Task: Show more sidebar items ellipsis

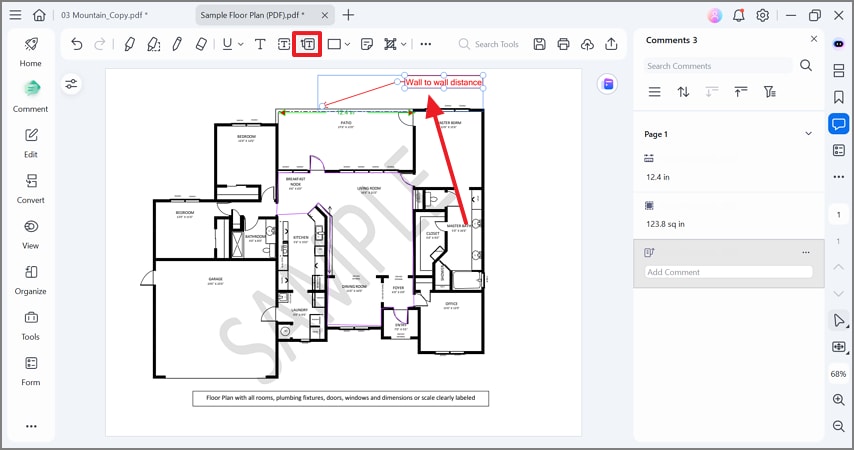Action: pyautogui.click(x=31, y=426)
